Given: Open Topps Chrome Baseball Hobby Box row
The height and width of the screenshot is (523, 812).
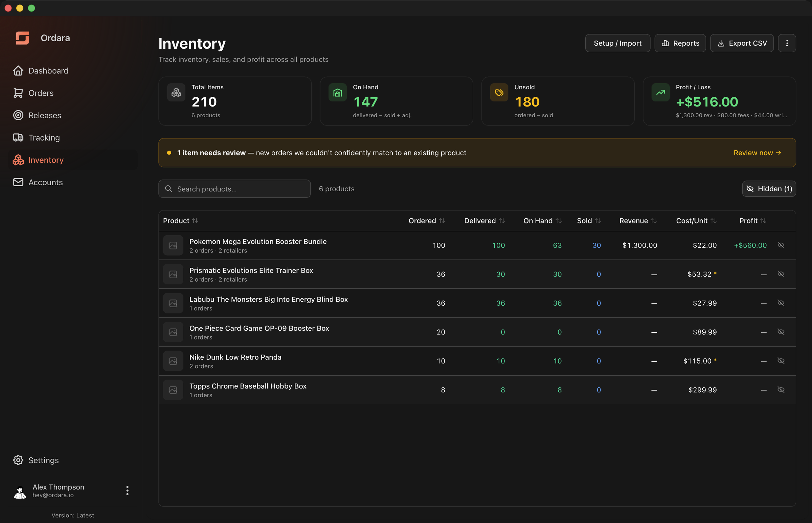Looking at the screenshot, I should coord(477,390).
